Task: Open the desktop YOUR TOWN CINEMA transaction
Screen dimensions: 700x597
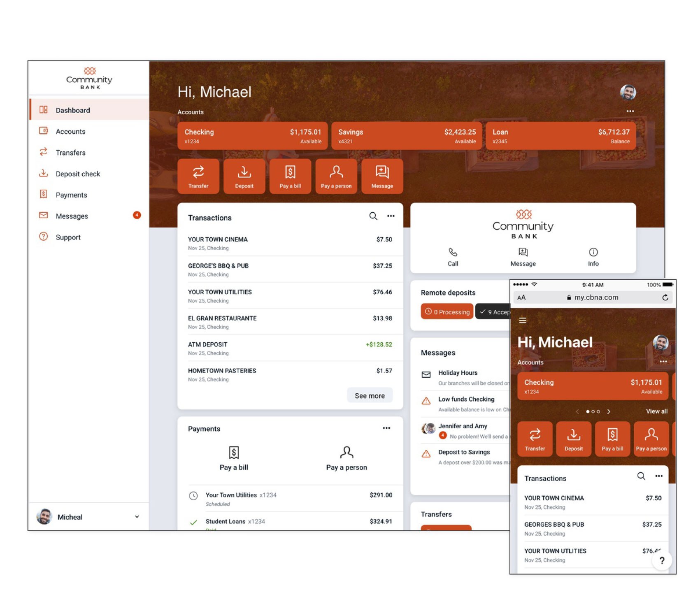Action: tap(290, 243)
